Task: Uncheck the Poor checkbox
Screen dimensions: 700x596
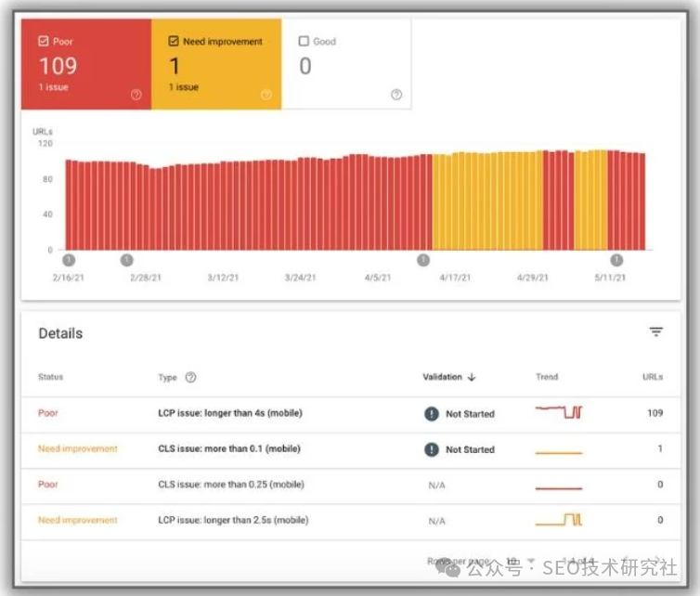Action: (x=44, y=42)
